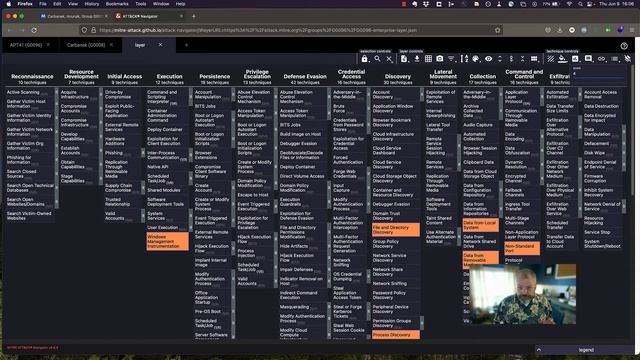The height and width of the screenshot is (360, 640).
Task: Select Drive-by Compromise technique
Action: click(121, 94)
